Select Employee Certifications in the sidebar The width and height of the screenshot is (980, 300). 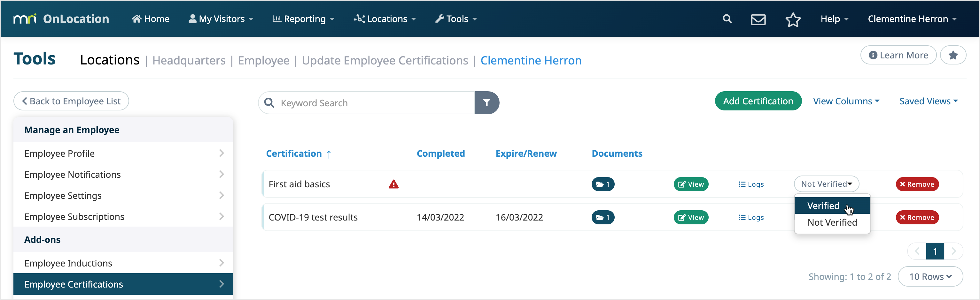click(123, 284)
